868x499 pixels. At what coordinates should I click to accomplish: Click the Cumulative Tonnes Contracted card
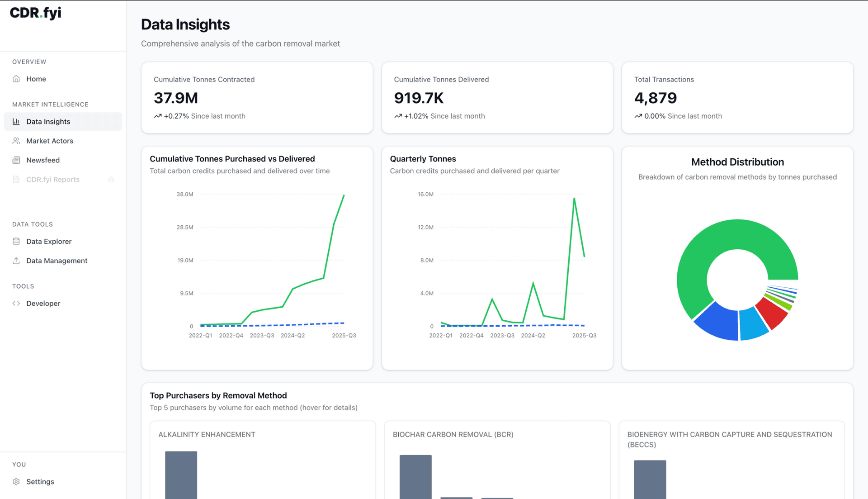pos(257,98)
